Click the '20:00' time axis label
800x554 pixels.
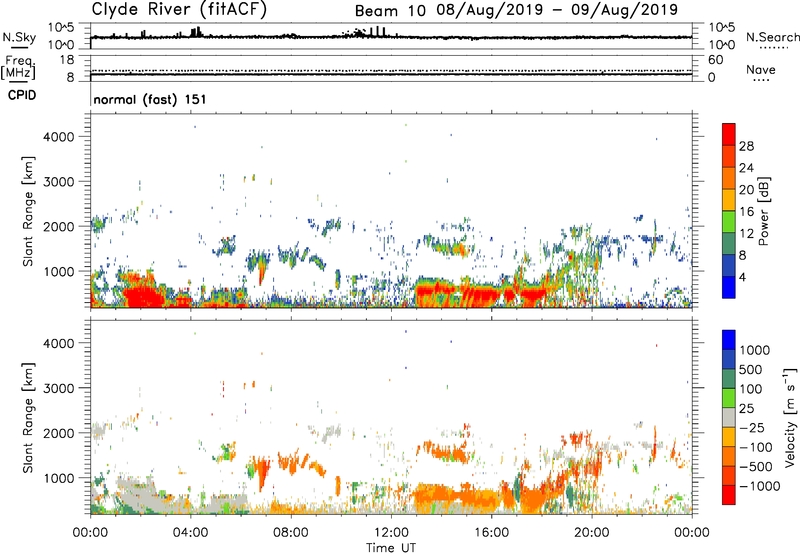[x=591, y=533]
